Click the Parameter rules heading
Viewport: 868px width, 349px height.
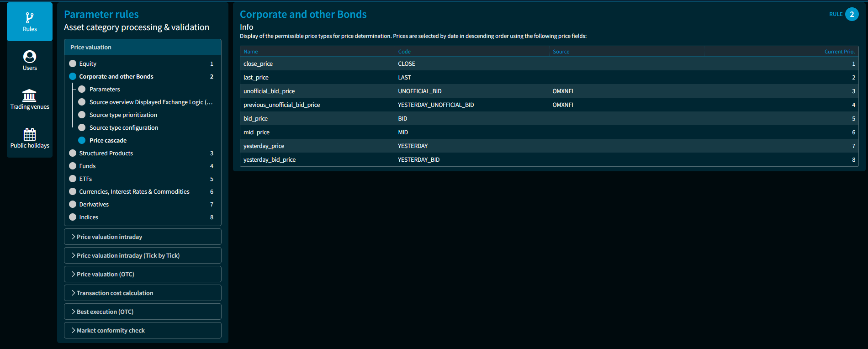click(101, 14)
